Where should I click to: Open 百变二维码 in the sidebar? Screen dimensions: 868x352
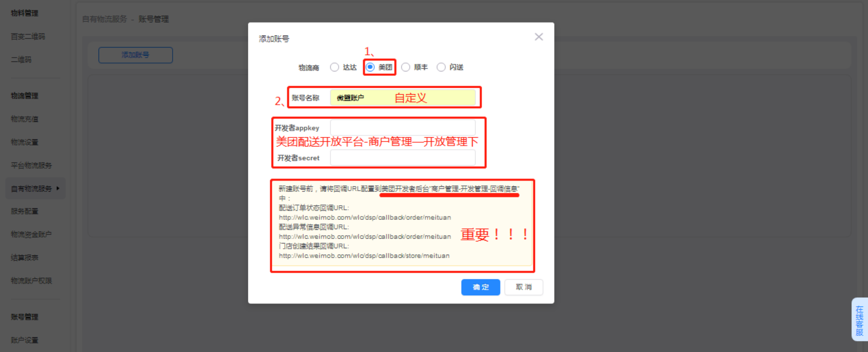28,36
